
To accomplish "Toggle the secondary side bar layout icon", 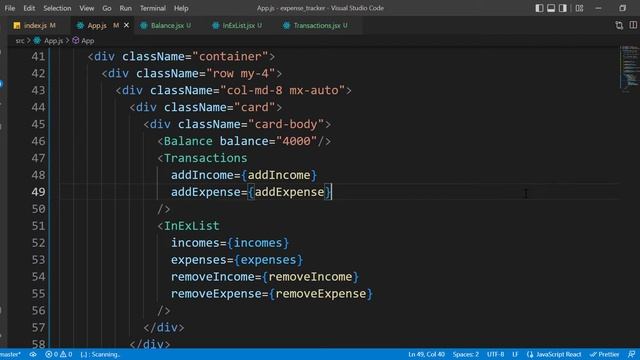I will tap(563, 8).
